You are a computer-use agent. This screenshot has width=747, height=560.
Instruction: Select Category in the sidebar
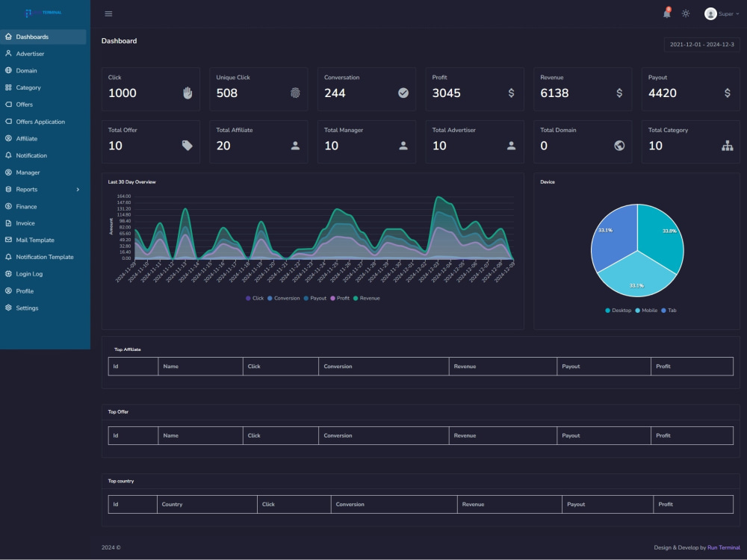click(43, 87)
